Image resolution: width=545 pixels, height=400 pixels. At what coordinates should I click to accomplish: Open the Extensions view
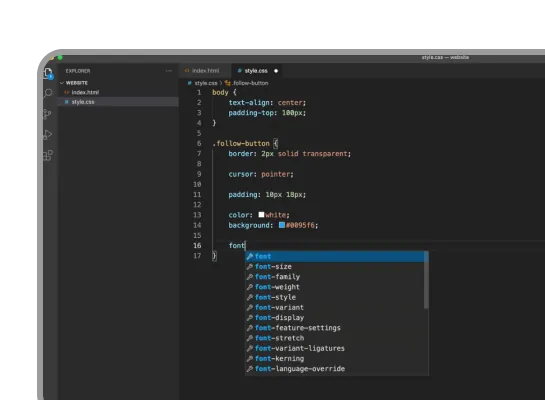coord(48,155)
